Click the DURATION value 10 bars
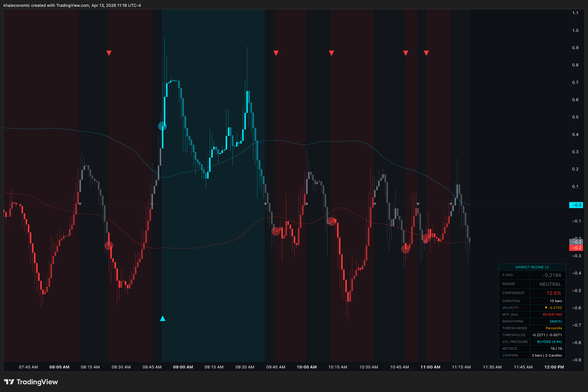 coord(556,301)
